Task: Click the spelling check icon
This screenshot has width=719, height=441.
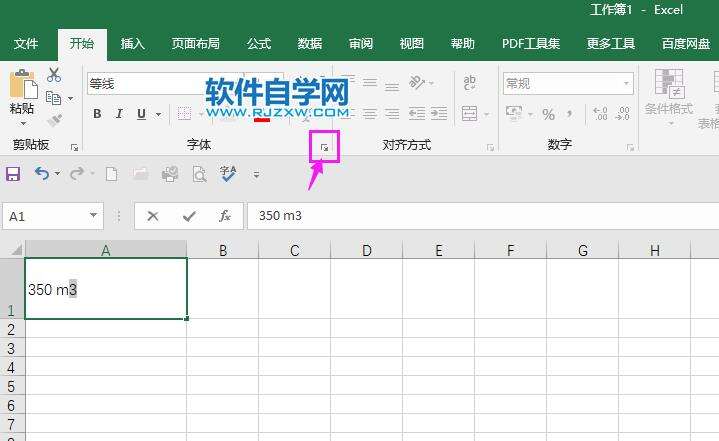Action: 228,174
